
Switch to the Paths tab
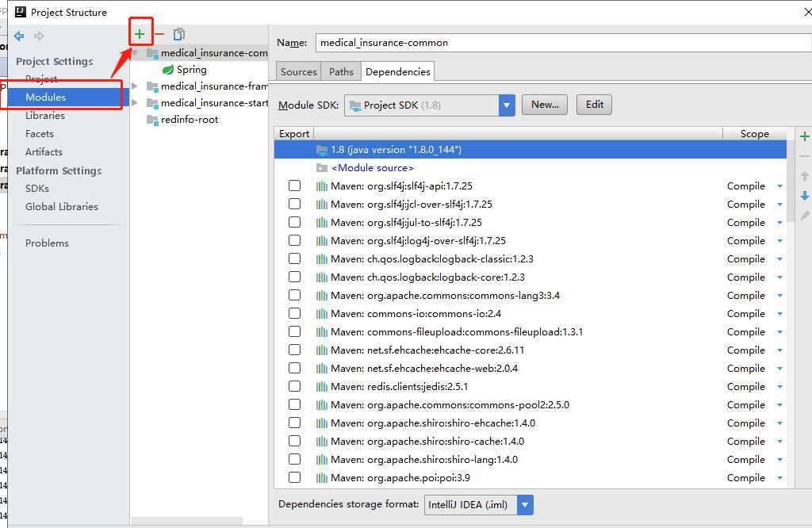pos(341,72)
